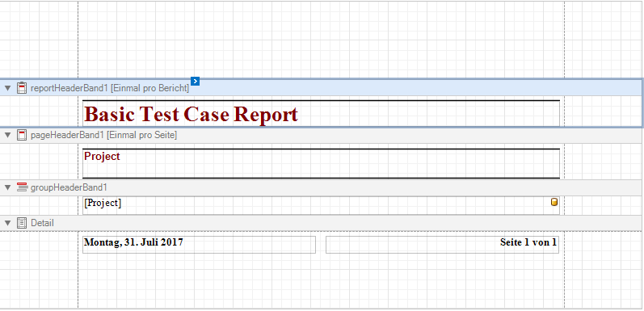Collapse the Detail band
Screen dimensions: 644x311
[7, 223]
